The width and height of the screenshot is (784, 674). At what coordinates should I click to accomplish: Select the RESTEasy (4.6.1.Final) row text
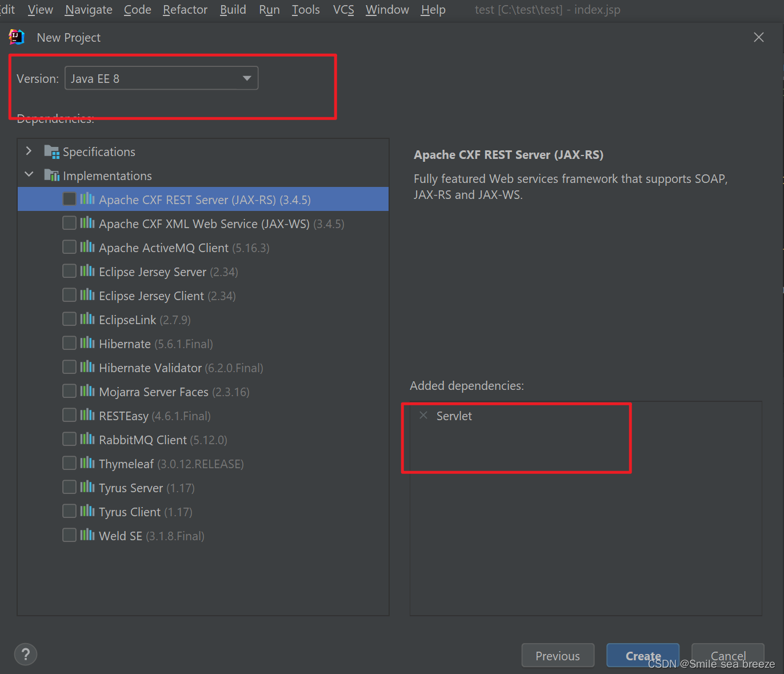[155, 416]
